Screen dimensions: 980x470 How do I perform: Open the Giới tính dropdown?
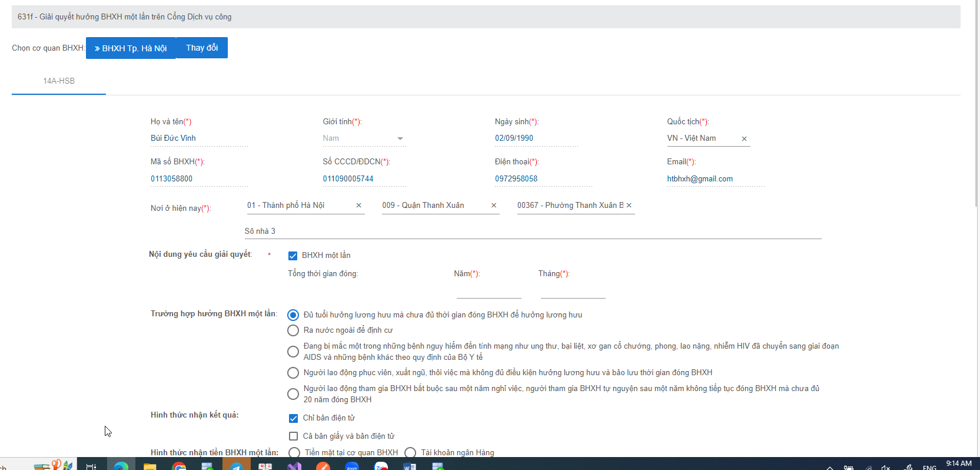[x=363, y=138]
